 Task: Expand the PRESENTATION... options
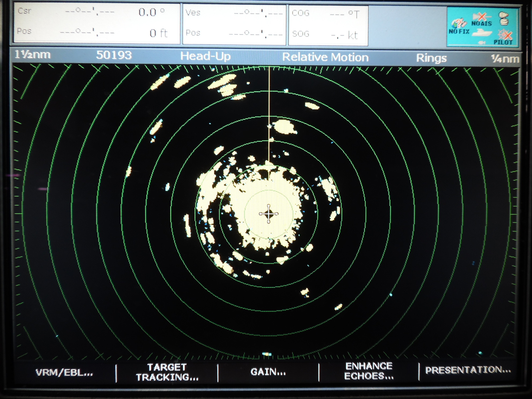(468, 370)
